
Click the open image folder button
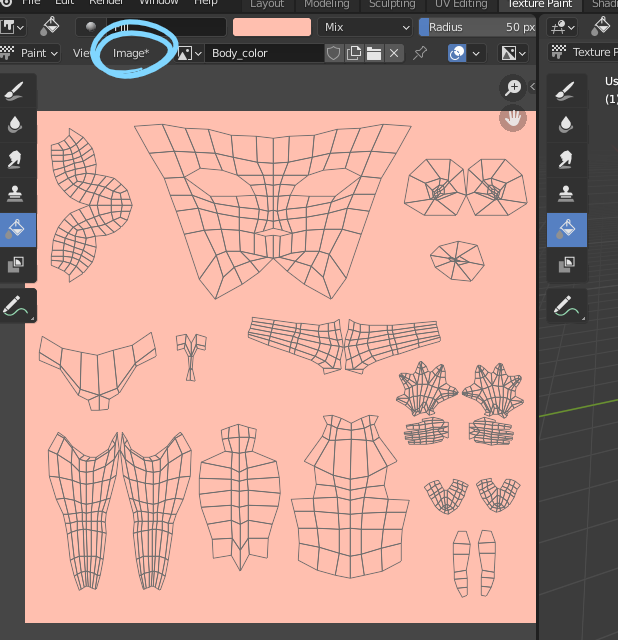tap(374, 53)
